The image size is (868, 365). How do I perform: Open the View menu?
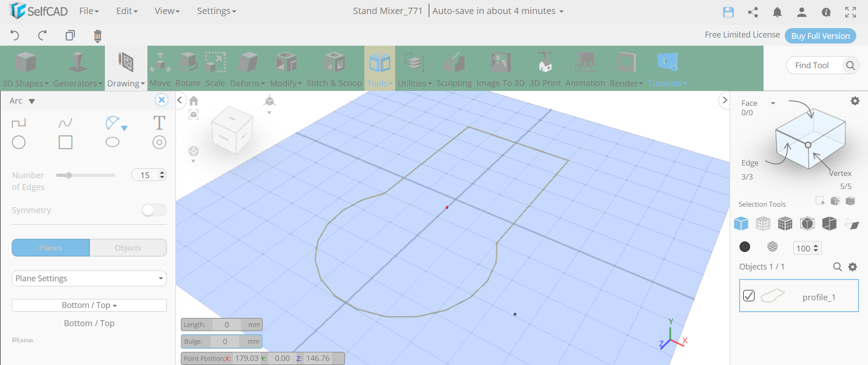tap(167, 11)
